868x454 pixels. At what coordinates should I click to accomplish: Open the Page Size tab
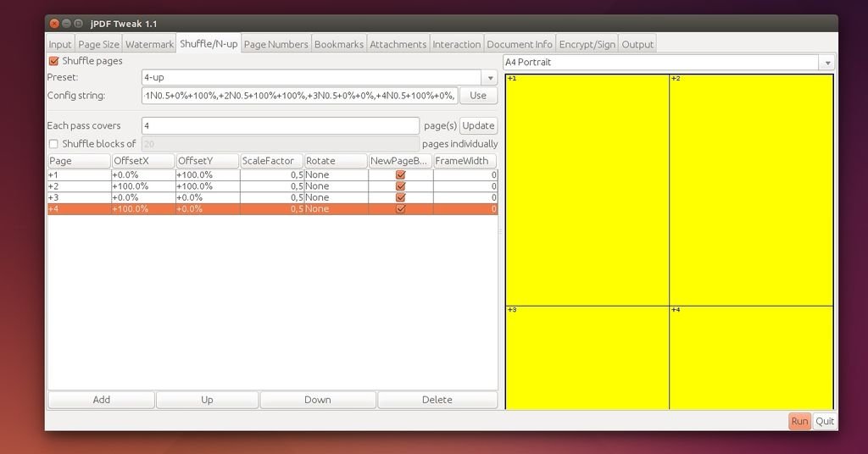pyautogui.click(x=98, y=44)
